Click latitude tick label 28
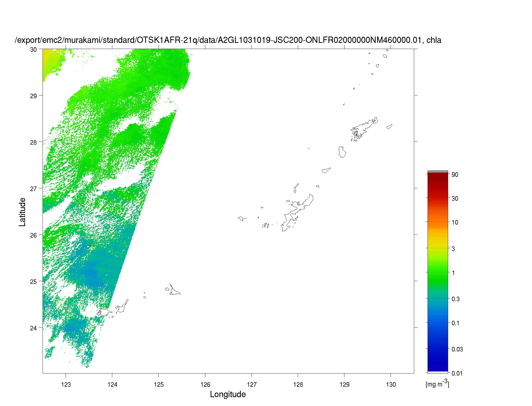Image resolution: width=532 pixels, height=406 pixels. 33,142
